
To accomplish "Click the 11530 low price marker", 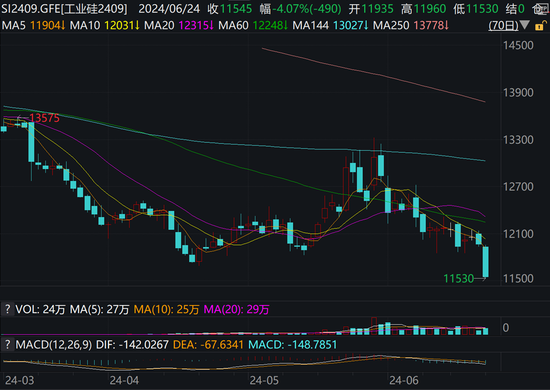I will coord(459,278).
